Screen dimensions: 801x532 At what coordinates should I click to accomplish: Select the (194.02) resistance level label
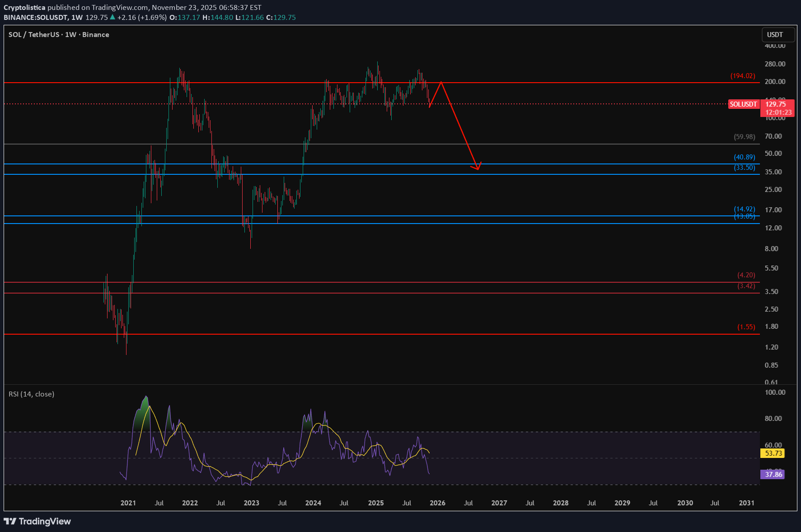(742, 76)
